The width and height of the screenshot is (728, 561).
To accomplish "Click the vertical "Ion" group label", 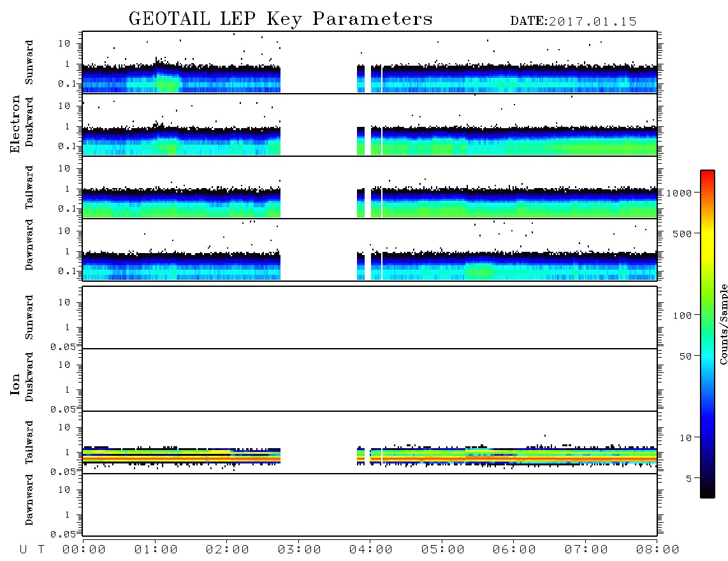I will click(15, 384).
